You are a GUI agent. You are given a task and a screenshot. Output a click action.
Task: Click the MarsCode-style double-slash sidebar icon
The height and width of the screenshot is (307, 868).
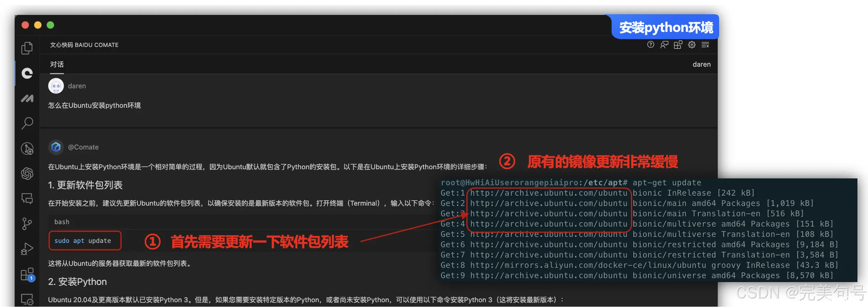pos(27,98)
